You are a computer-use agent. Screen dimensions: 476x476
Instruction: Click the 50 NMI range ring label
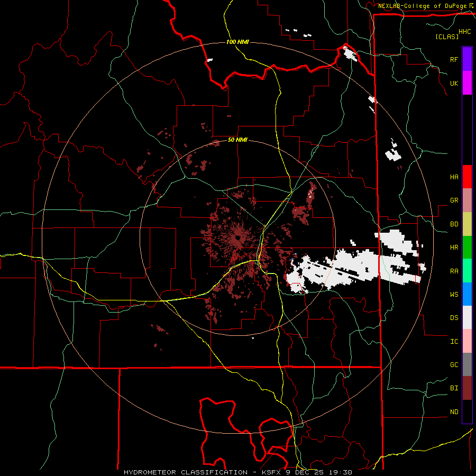[237, 140]
